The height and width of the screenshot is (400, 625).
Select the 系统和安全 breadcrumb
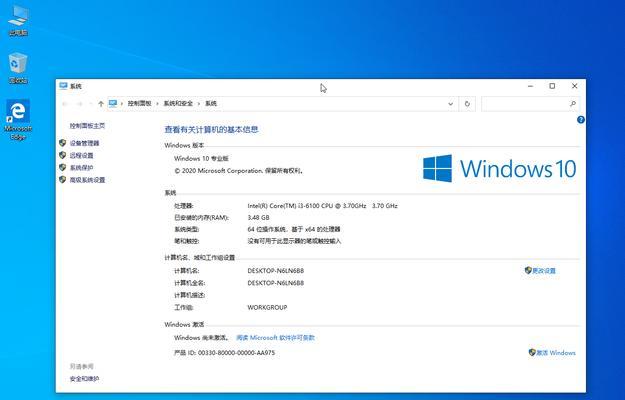point(178,104)
